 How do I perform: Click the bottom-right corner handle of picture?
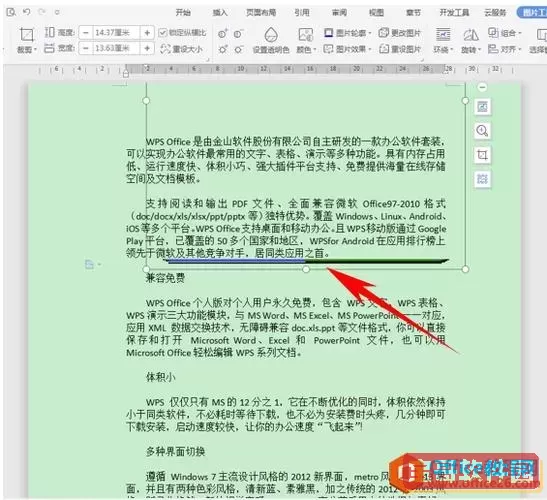point(465,269)
